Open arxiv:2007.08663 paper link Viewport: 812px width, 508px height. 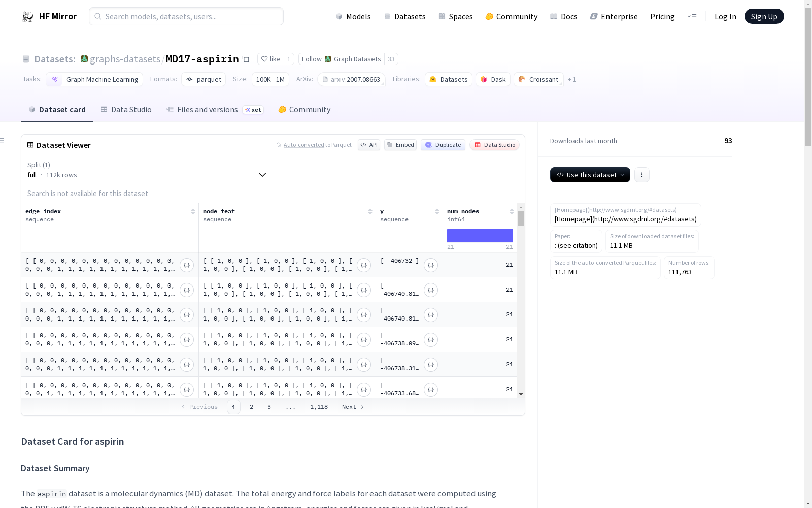coord(351,79)
